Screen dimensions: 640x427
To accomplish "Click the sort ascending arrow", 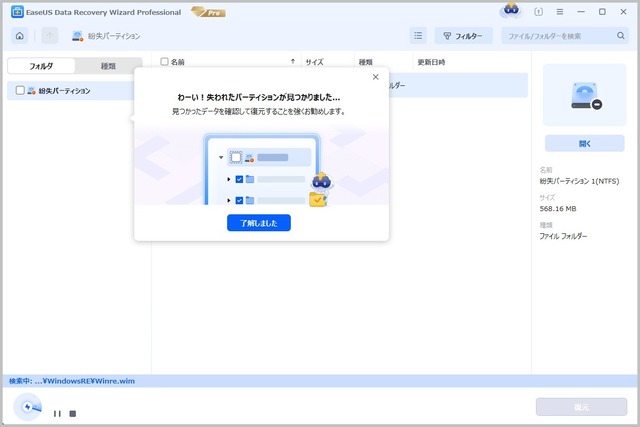I will 293,62.
